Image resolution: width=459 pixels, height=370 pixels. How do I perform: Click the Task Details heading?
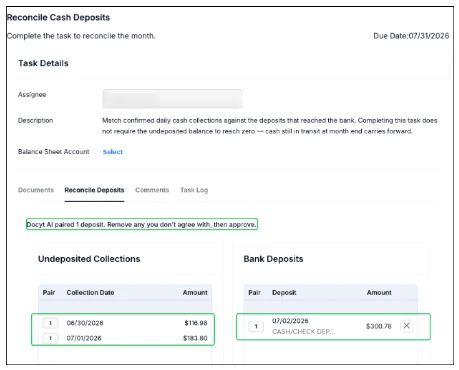[43, 63]
